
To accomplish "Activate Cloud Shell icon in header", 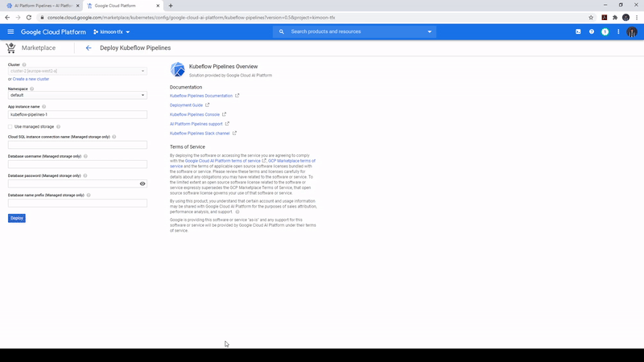I will pyautogui.click(x=578, y=31).
